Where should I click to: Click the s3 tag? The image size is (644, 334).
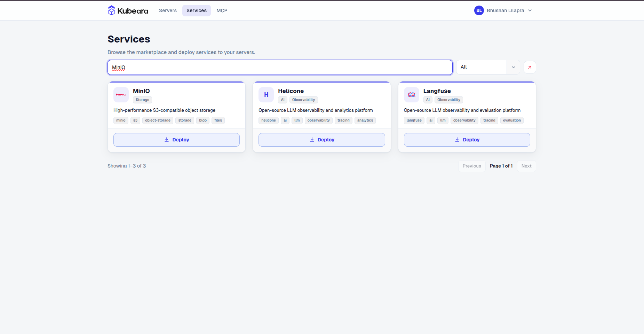point(135,121)
